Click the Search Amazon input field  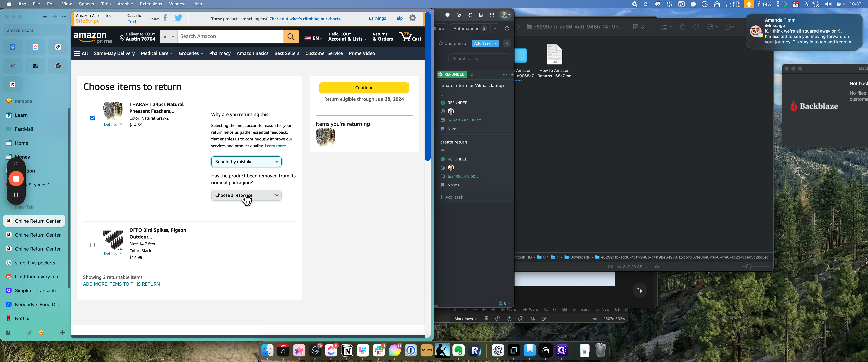pos(231,36)
